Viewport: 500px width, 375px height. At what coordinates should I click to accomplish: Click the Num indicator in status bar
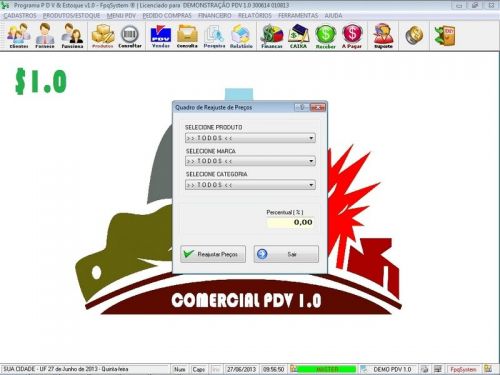(180, 369)
